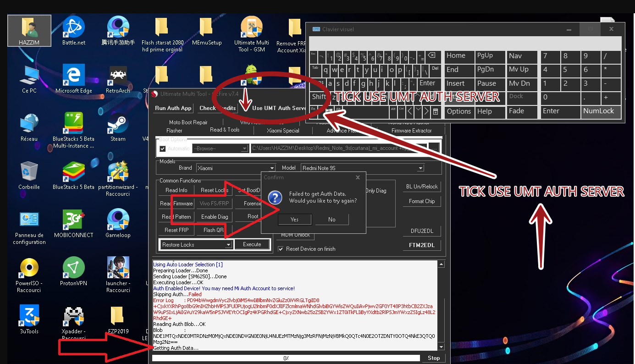Open ProtonVPN from the desktop
Image resolution: width=635 pixels, height=364 pixels.
(x=74, y=271)
